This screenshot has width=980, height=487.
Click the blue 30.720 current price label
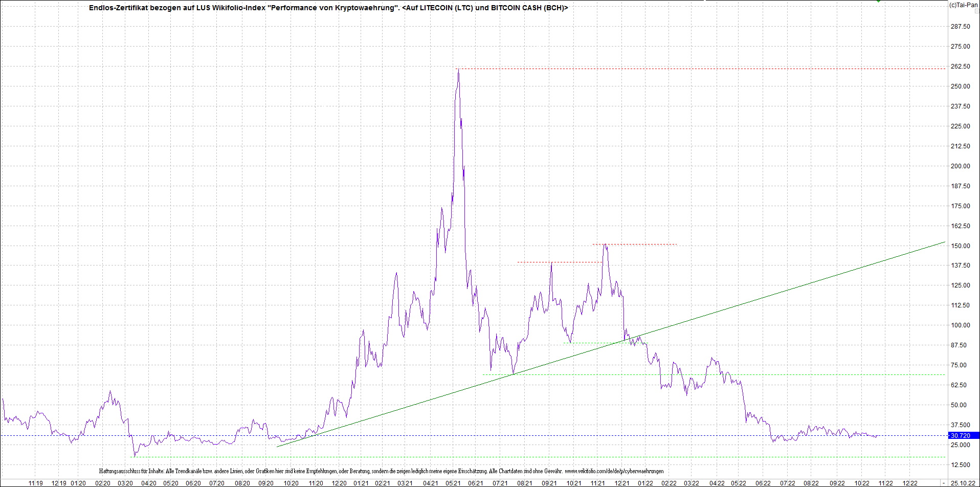[x=964, y=436]
